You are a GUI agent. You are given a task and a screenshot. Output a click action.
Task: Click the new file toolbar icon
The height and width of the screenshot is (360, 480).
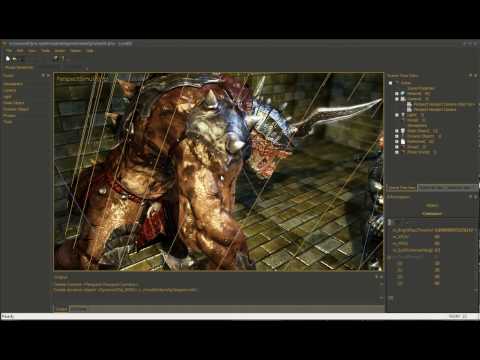pos(8,59)
